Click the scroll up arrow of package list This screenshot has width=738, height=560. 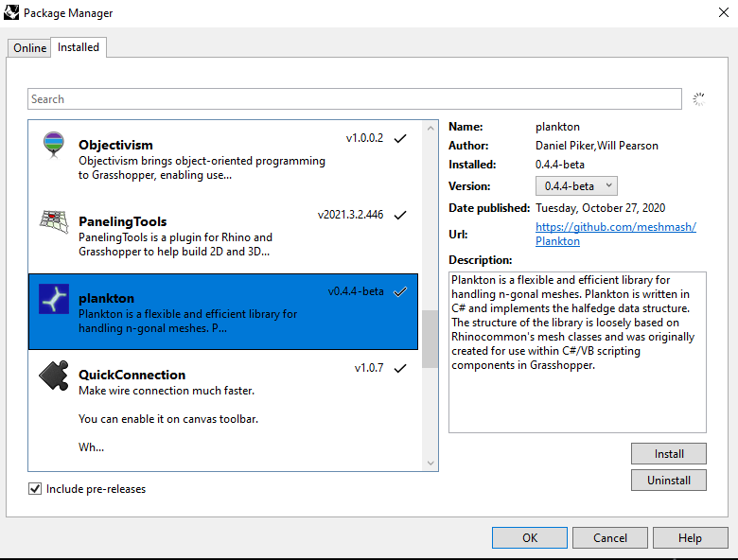(x=430, y=128)
